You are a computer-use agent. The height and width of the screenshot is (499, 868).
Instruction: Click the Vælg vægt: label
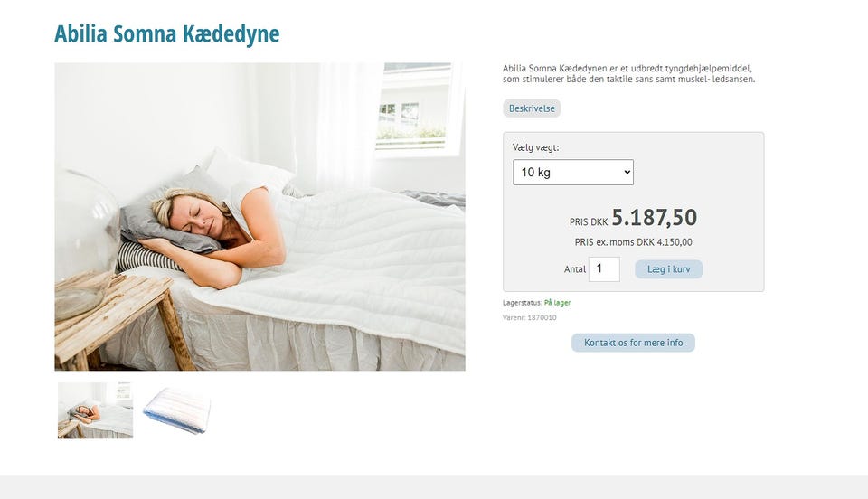click(535, 147)
